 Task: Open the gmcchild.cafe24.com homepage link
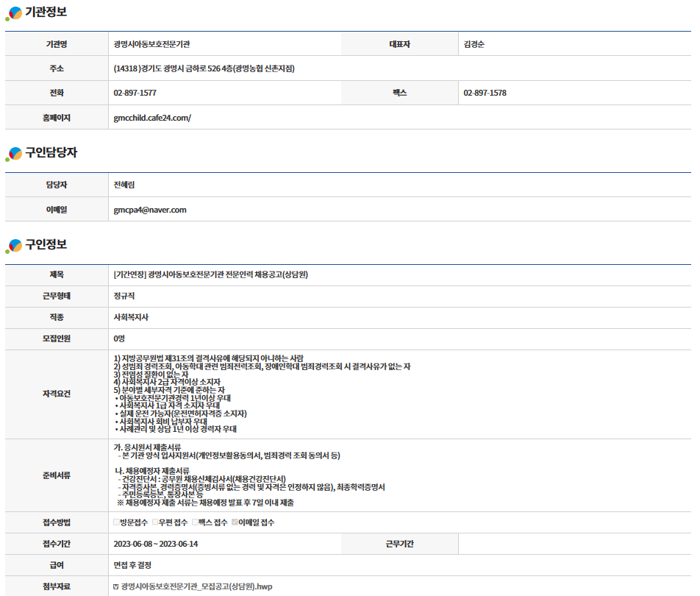151,118
